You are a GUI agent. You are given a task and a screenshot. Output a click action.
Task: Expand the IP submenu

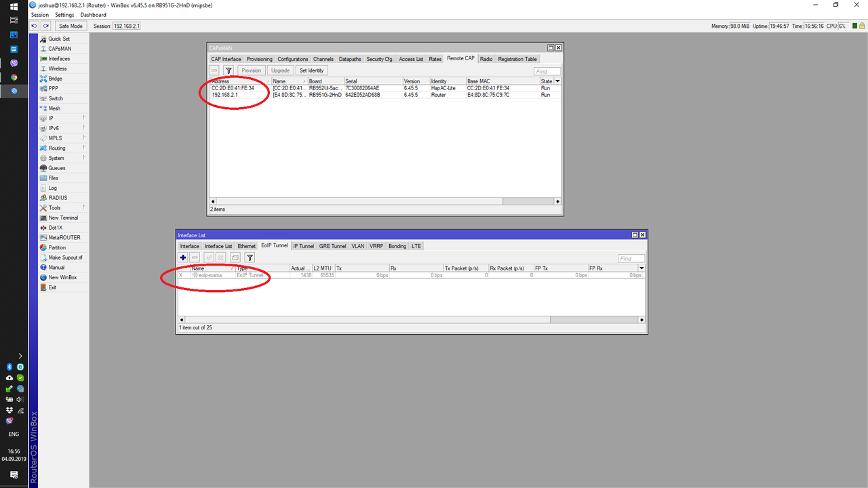coord(64,118)
